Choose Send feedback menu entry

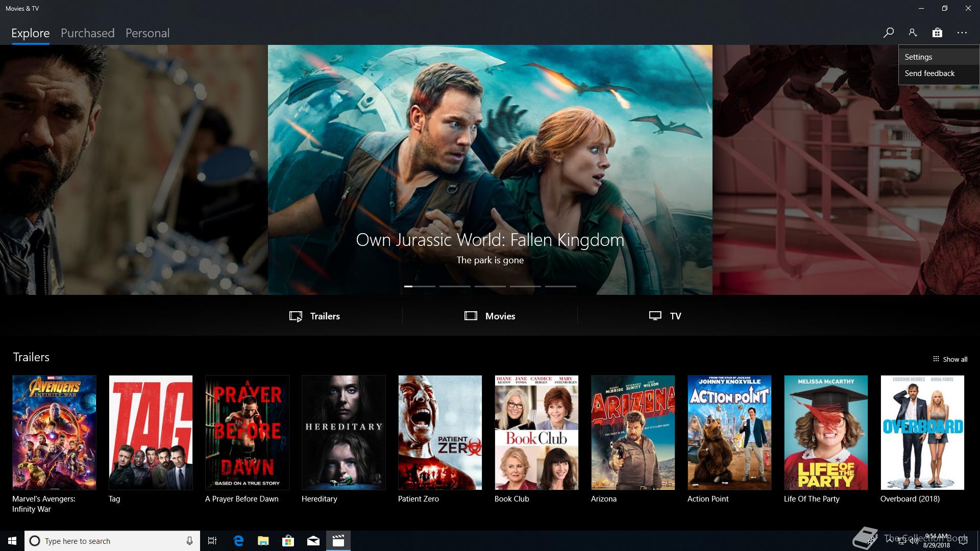939,73
